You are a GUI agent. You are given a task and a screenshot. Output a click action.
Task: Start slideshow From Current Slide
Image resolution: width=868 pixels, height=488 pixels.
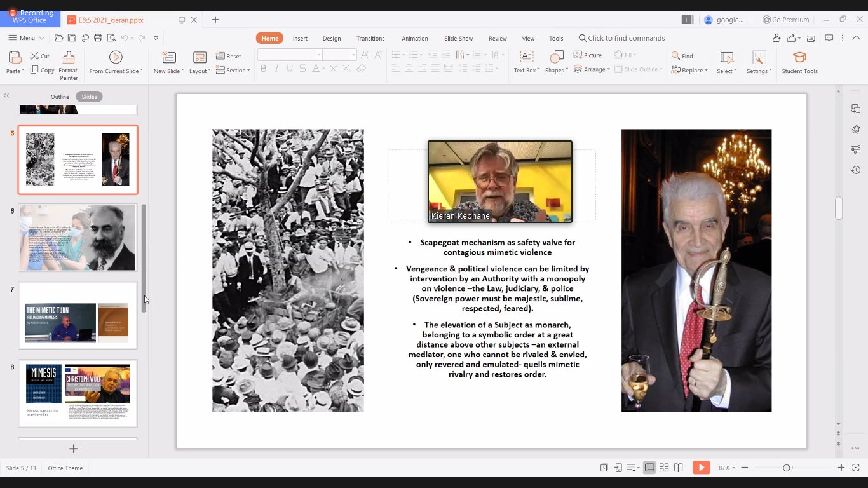(x=116, y=63)
